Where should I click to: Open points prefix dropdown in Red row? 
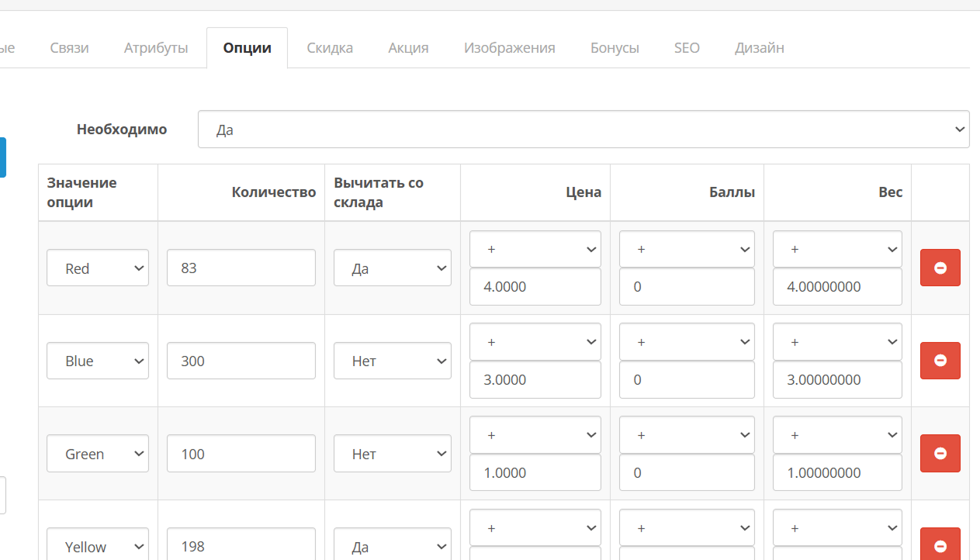(x=687, y=249)
